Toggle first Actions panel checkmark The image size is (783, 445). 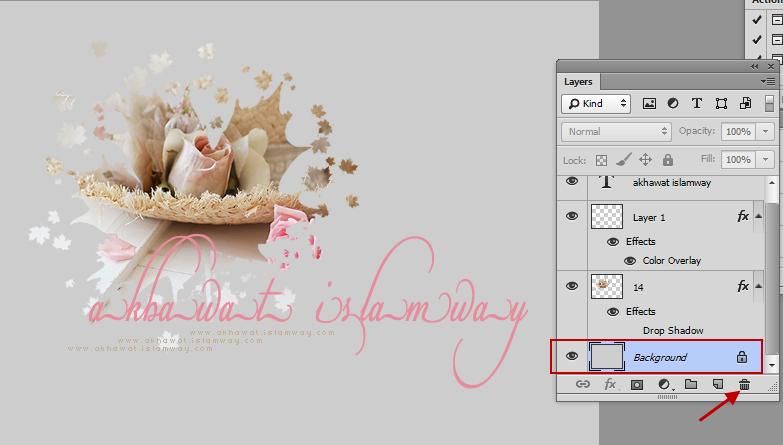coord(757,19)
